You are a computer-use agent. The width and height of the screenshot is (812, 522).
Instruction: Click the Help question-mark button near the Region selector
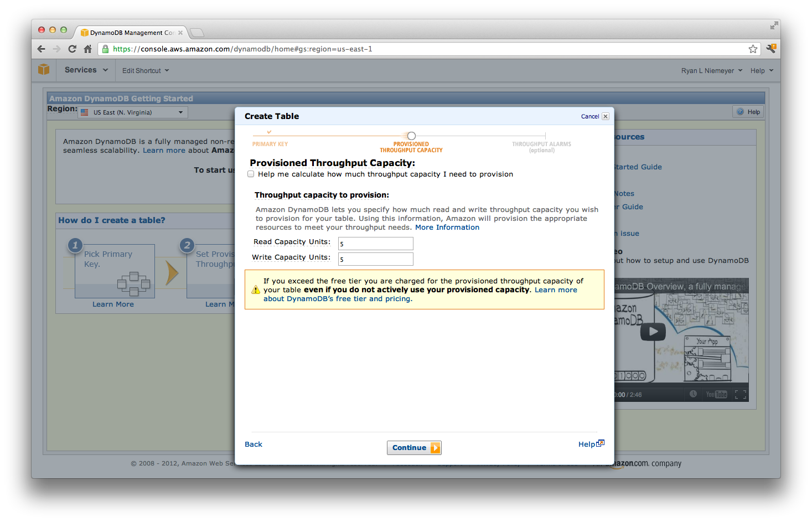pyautogui.click(x=747, y=111)
